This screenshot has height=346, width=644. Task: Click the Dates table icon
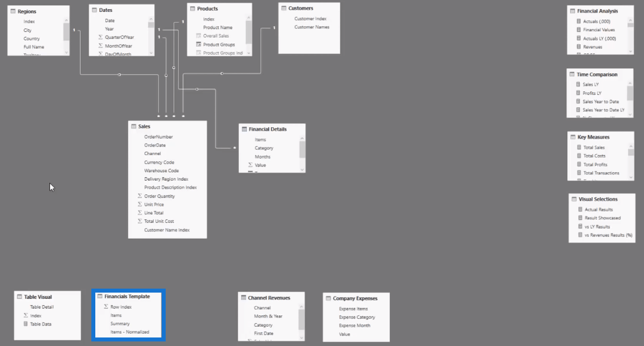pos(94,10)
